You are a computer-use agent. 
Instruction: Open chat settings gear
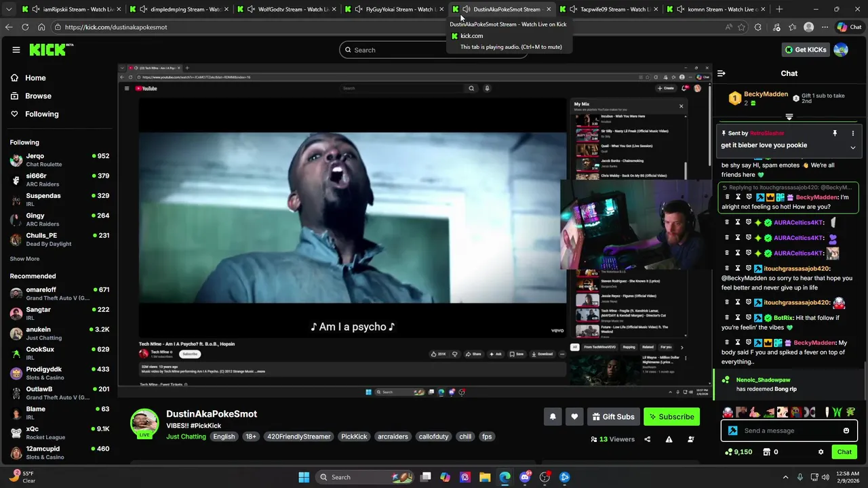[x=821, y=452]
